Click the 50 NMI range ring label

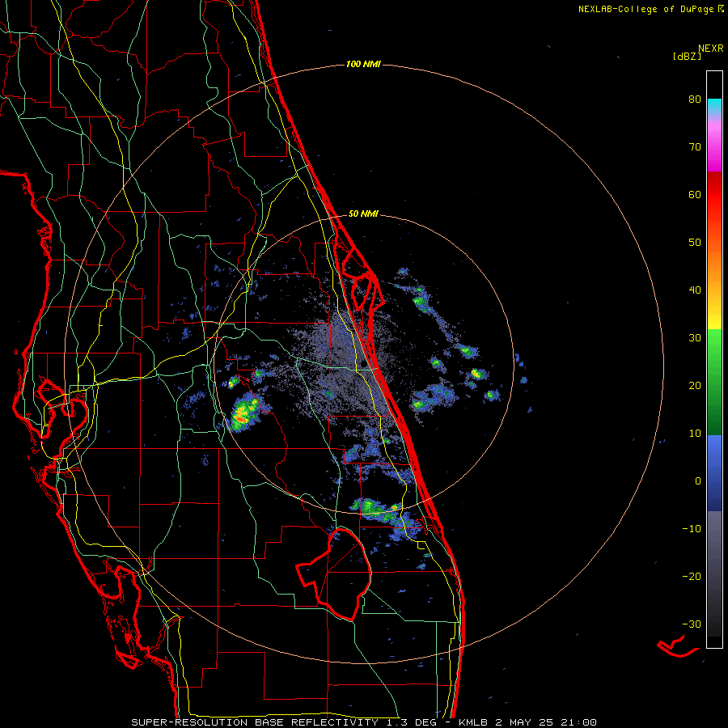point(363,214)
